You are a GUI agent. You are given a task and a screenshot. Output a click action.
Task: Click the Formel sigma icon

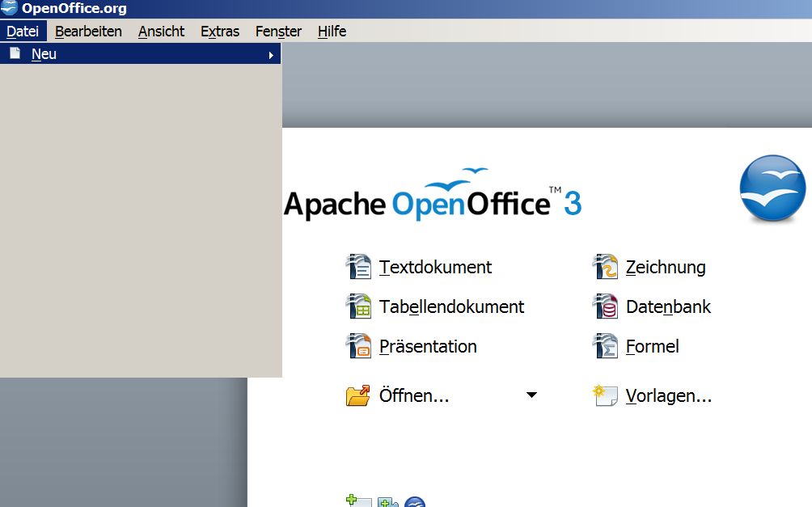[605, 346]
